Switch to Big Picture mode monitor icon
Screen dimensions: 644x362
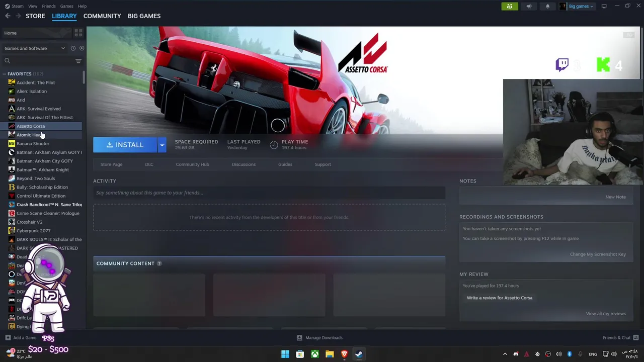click(x=604, y=6)
